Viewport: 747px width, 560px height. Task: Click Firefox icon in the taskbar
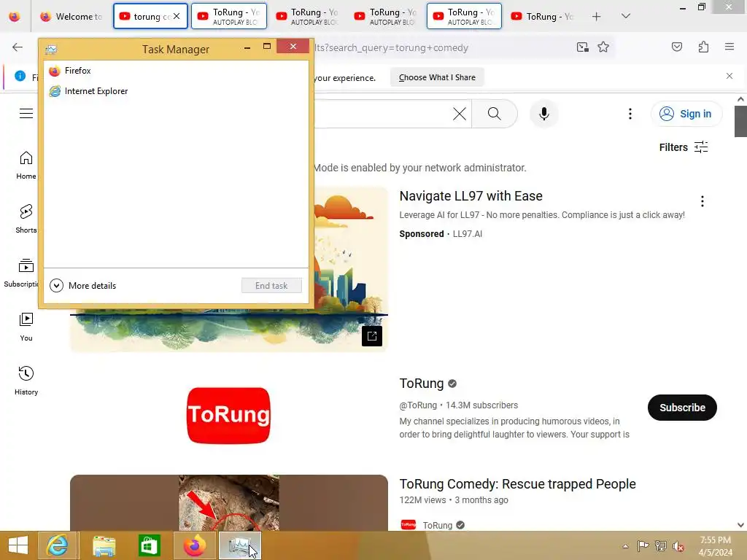point(194,545)
